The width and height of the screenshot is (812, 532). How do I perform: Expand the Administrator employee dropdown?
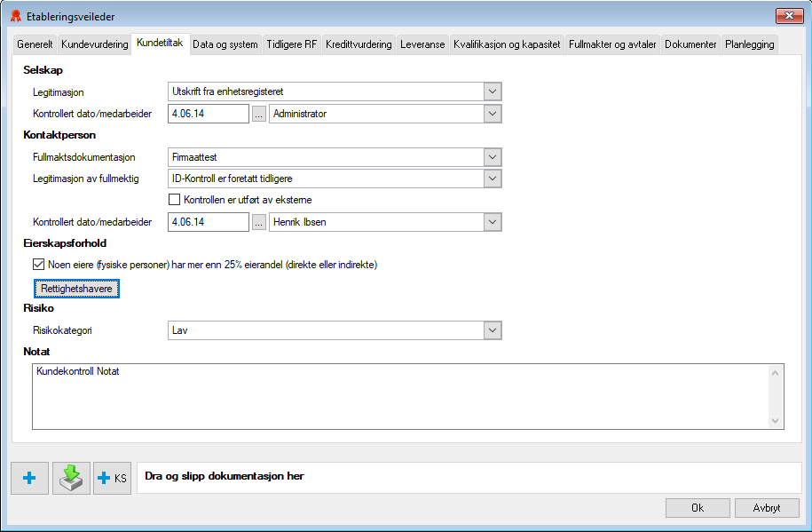point(493,114)
